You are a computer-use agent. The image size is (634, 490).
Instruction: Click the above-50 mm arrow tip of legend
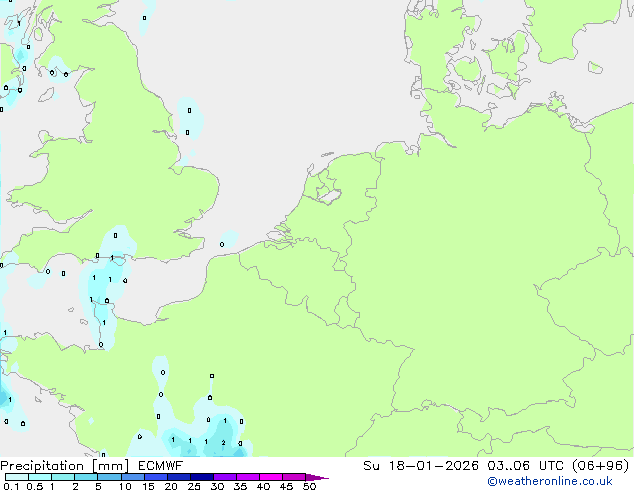pos(317,477)
